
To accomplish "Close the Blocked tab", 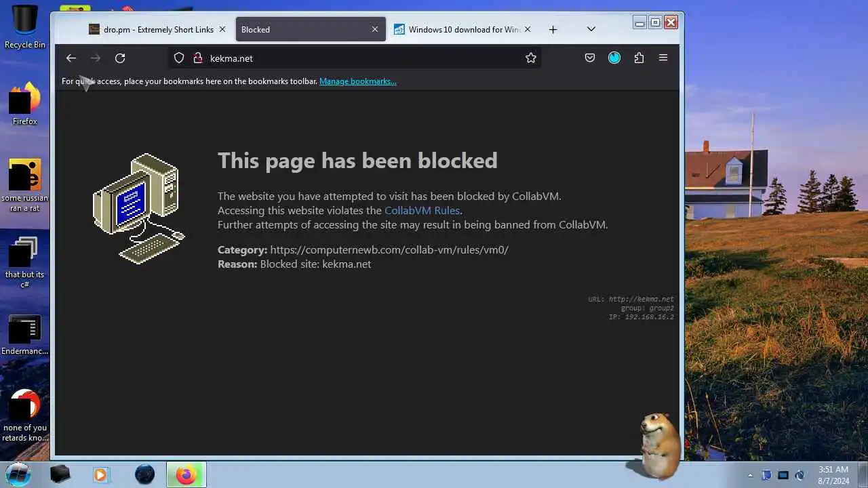I will 375,30.
